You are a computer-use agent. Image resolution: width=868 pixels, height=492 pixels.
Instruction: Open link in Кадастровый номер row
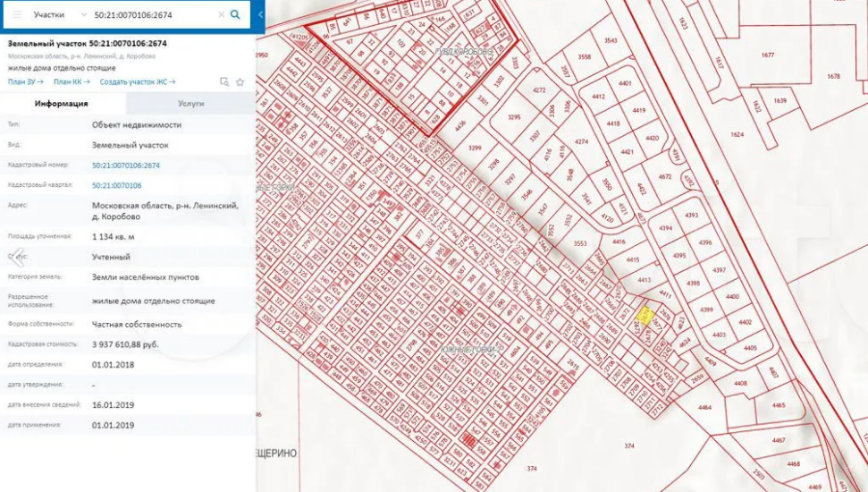(x=126, y=165)
